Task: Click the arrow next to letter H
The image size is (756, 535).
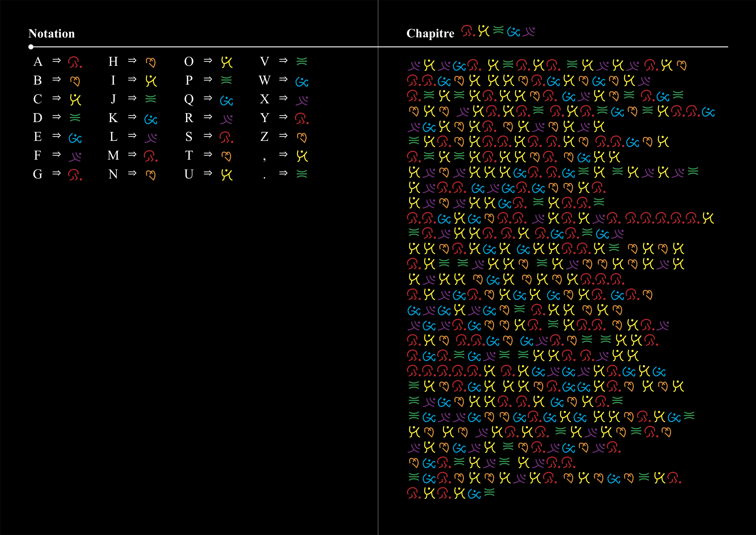Action: pos(132,61)
